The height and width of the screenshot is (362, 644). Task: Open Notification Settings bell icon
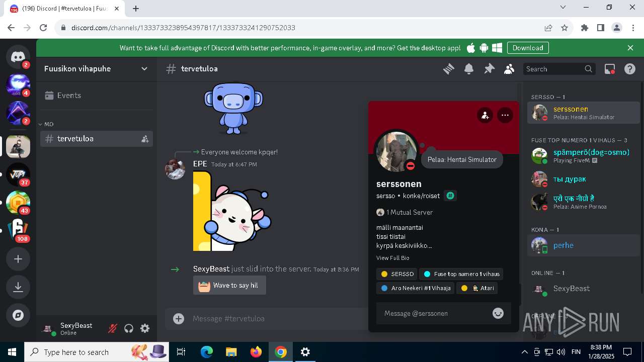469,69
